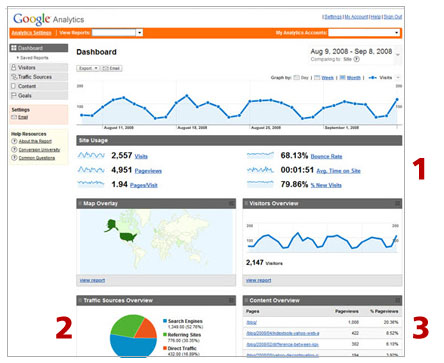The image size is (444, 363).
Task: Switch graph to Month view link
Action: (354, 78)
